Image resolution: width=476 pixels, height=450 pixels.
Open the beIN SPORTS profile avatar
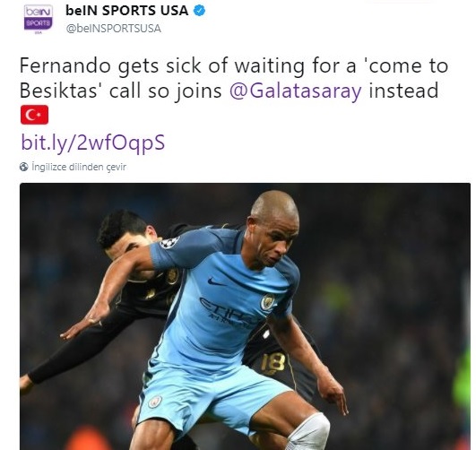39,19
